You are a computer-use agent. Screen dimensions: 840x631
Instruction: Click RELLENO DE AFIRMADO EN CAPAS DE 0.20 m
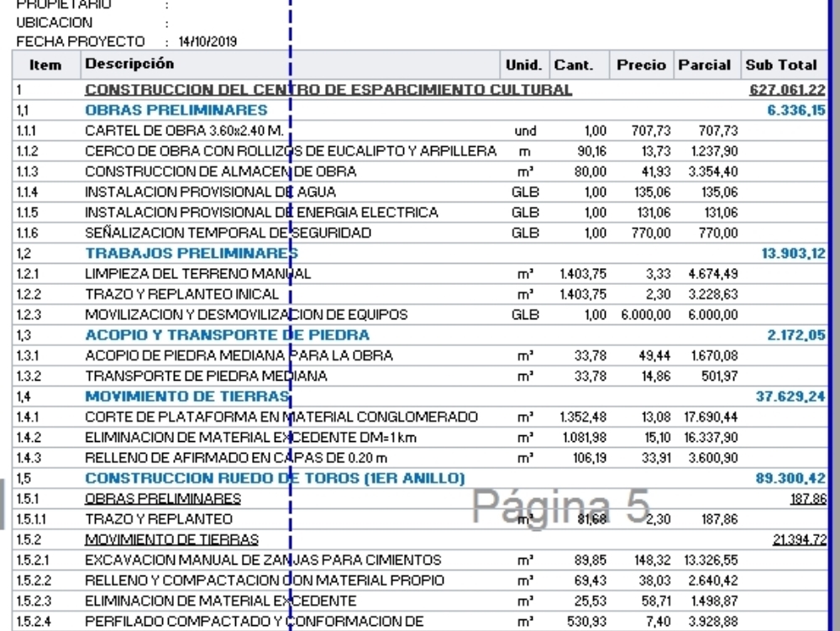click(236, 457)
